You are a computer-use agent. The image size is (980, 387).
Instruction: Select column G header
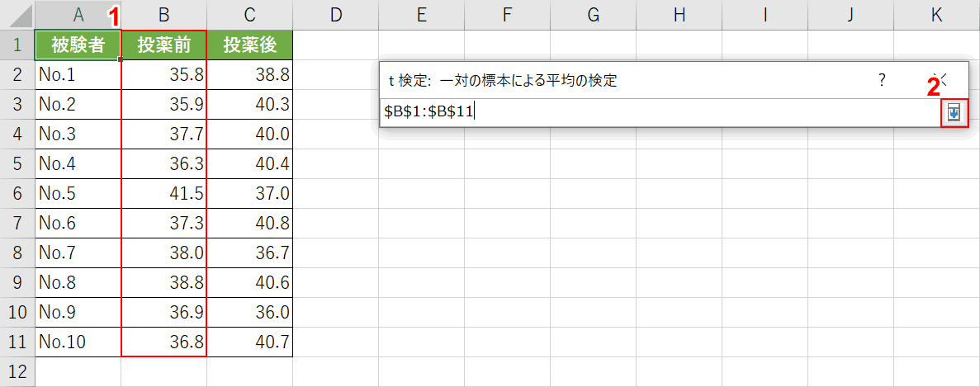pos(593,14)
